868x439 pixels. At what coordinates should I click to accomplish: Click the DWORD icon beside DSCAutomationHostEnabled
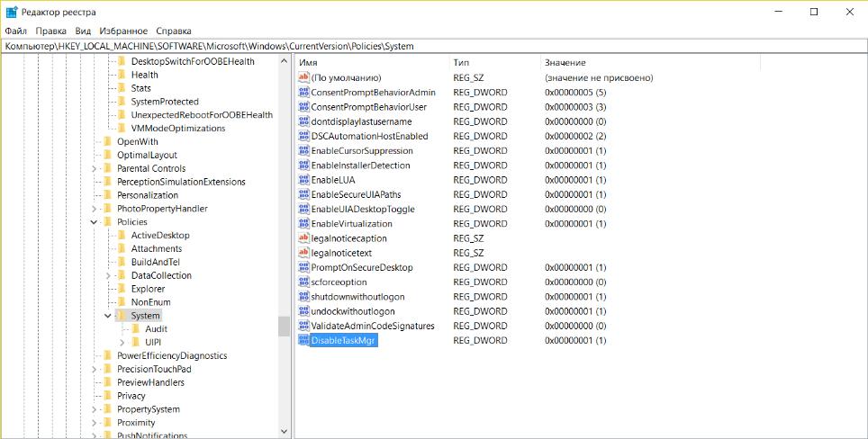click(x=303, y=136)
